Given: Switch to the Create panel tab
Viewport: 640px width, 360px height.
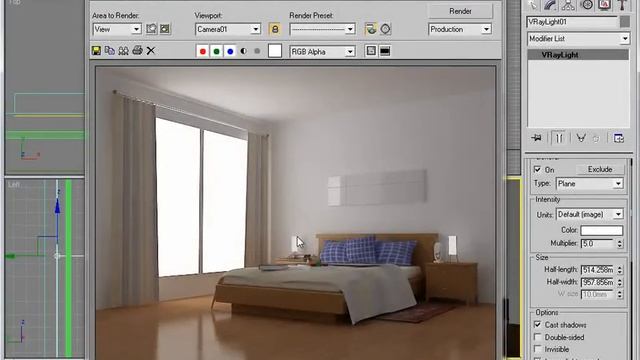Looking at the screenshot, I should click(533, 5).
